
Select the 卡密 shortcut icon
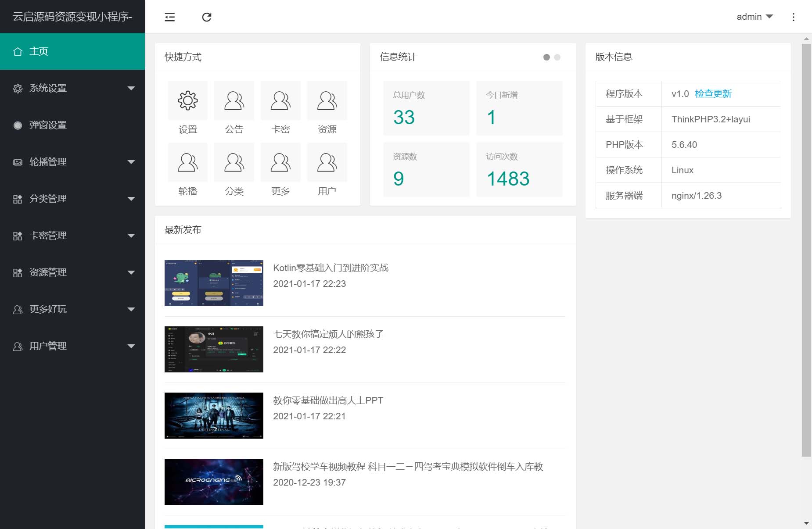click(x=280, y=100)
